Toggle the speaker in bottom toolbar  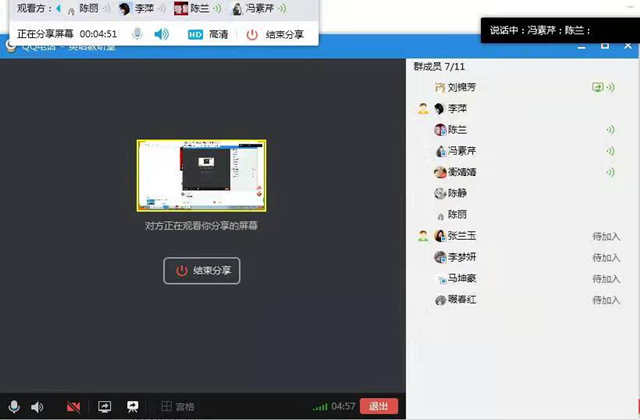[38, 407]
